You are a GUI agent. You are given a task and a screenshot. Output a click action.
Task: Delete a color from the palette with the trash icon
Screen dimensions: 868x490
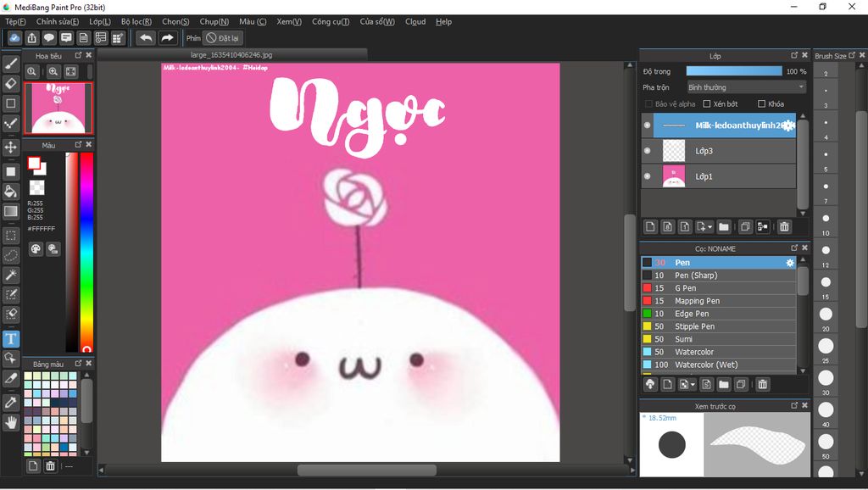tap(50, 465)
